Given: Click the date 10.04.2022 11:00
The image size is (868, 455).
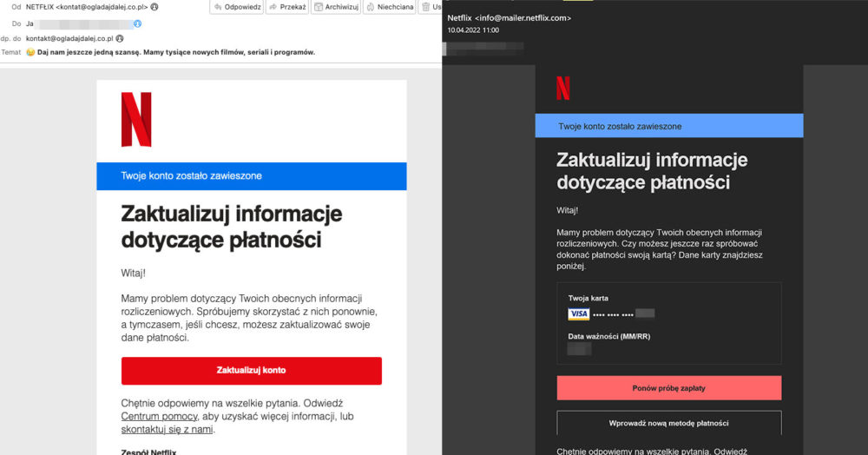Looking at the screenshot, I should click(x=473, y=30).
